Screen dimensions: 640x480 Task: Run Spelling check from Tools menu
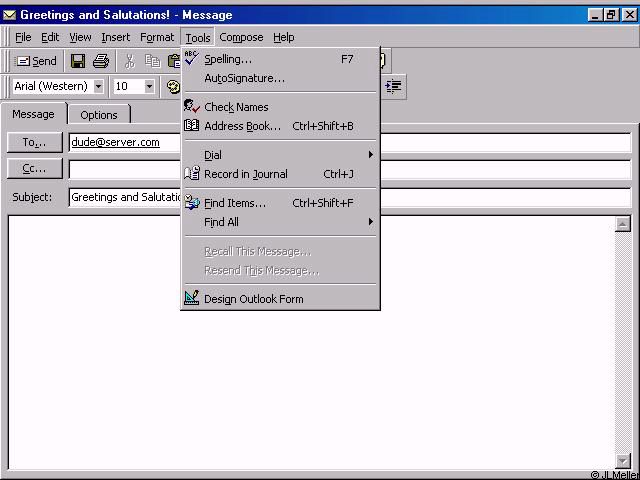point(228,59)
